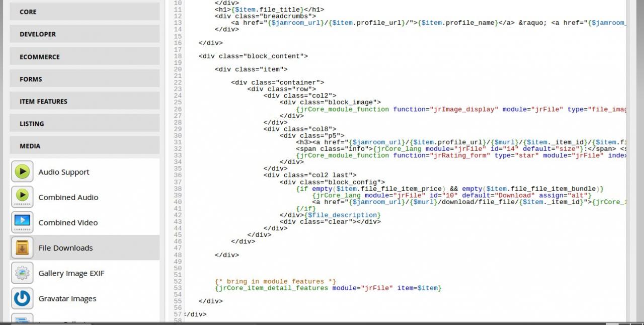Click the div class block_content line
644x325 pixels.
pyautogui.click(x=253, y=56)
